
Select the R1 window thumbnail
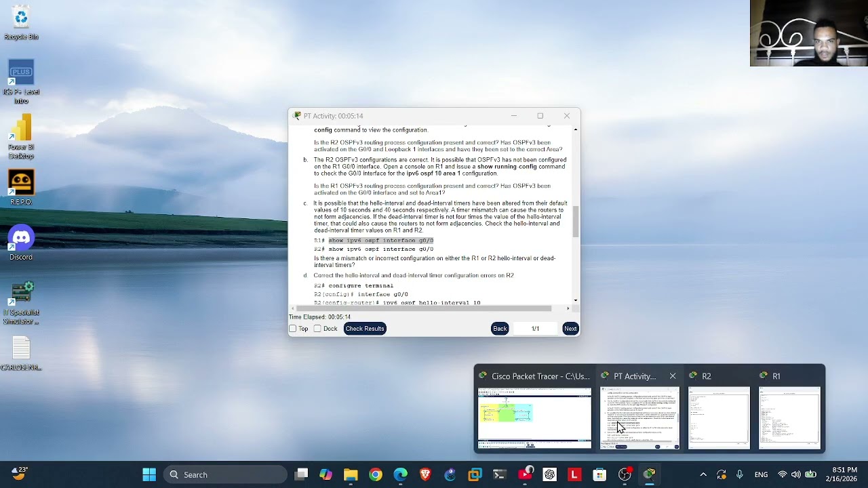click(789, 418)
